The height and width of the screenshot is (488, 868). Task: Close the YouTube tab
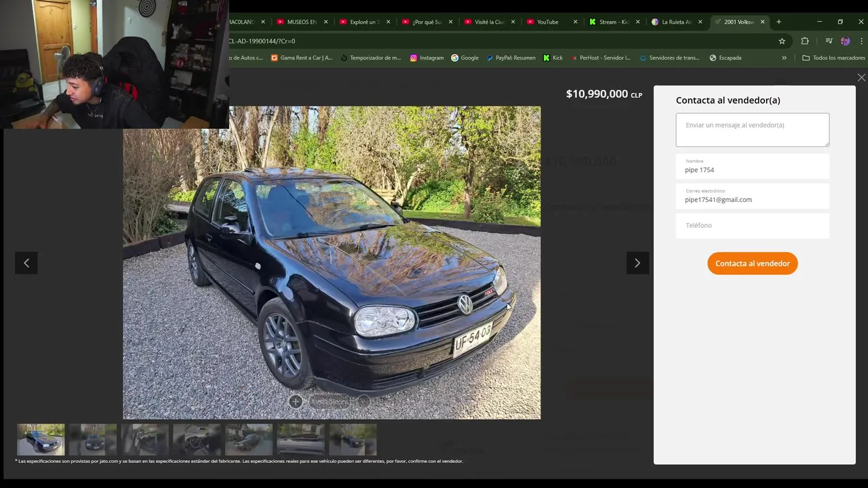[x=575, y=22]
